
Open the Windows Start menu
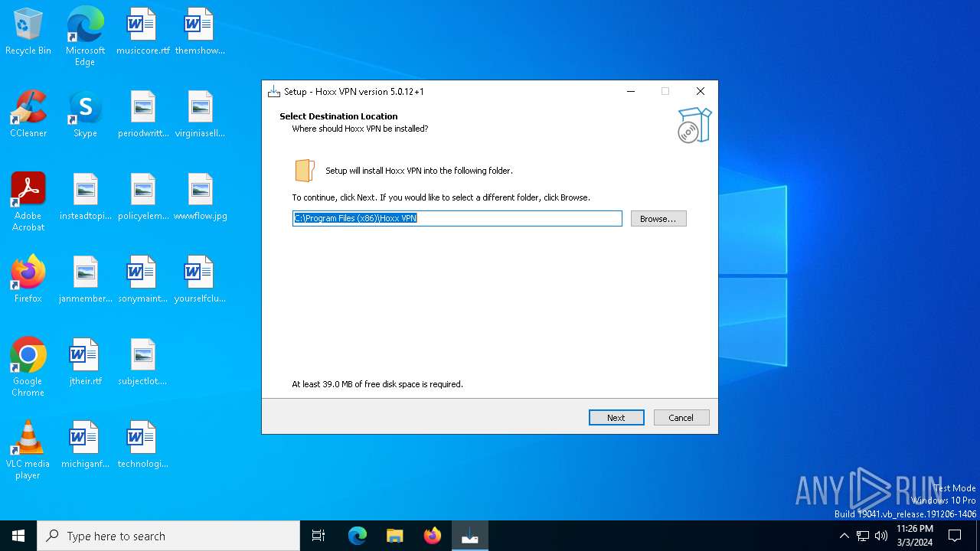click(18, 536)
